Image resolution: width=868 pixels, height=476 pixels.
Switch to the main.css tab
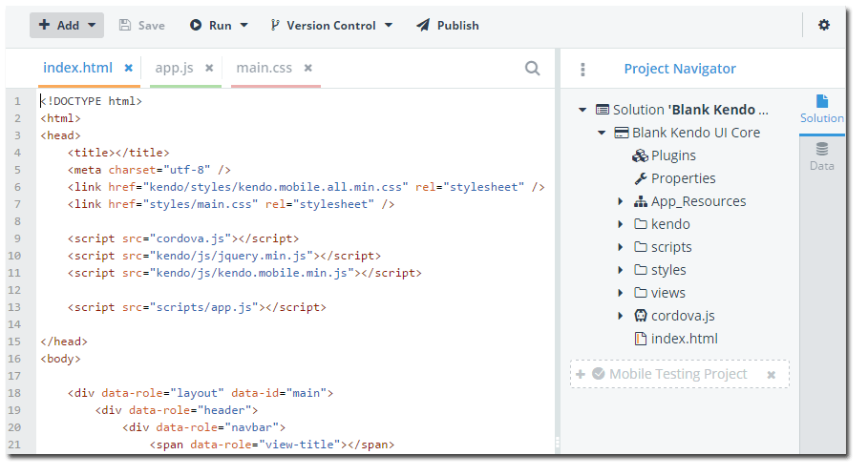pos(265,68)
